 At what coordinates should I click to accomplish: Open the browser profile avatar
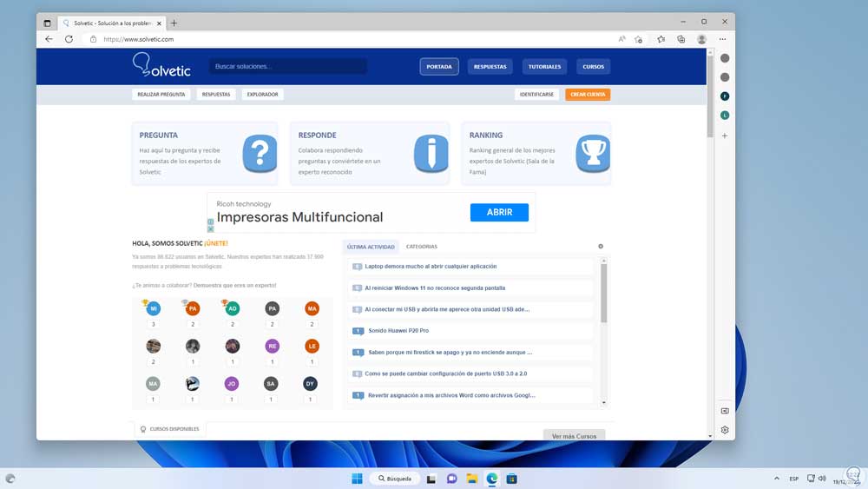tap(701, 39)
